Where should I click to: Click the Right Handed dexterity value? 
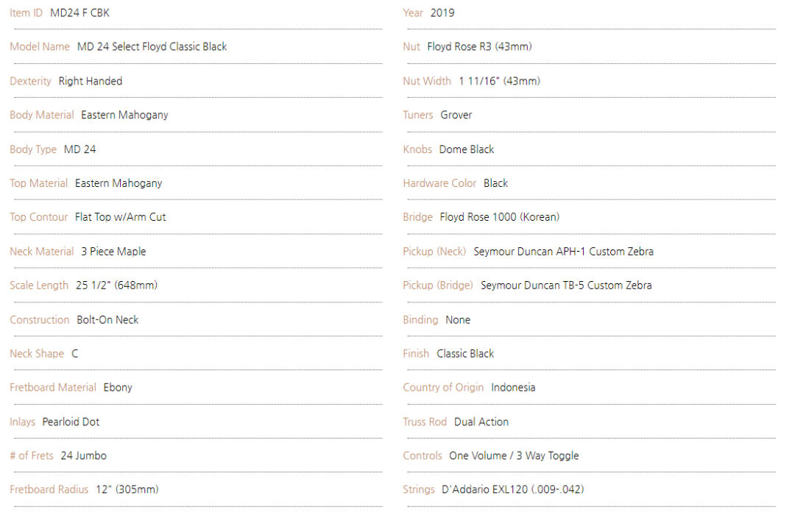[x=91, y=81]
